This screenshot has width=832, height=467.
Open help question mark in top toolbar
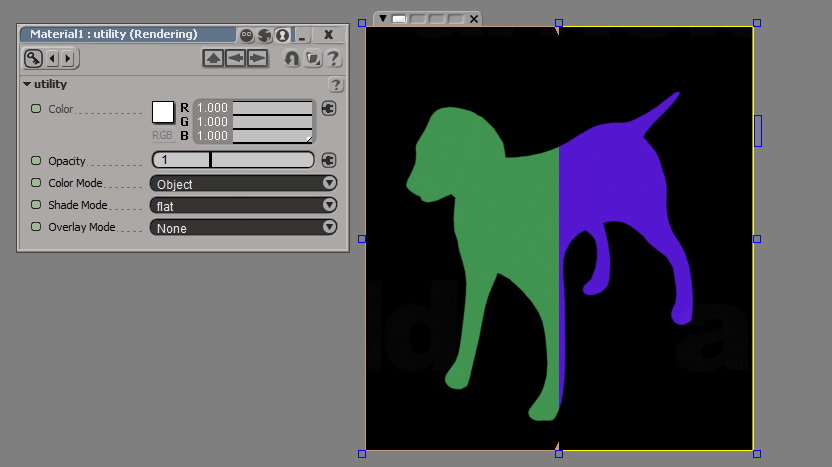click(333, 58)
